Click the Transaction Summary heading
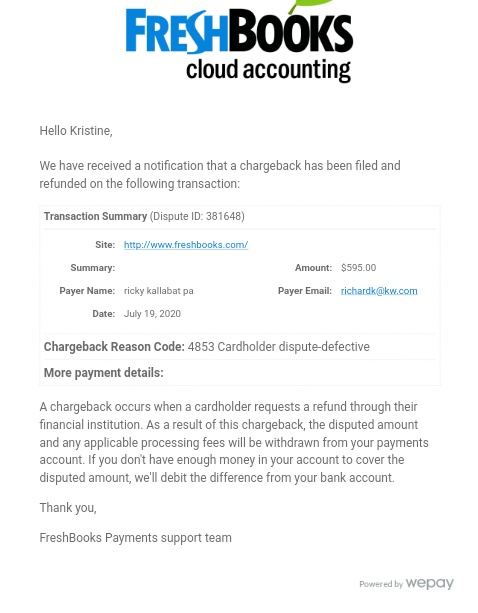 click(x=95, y=216)
